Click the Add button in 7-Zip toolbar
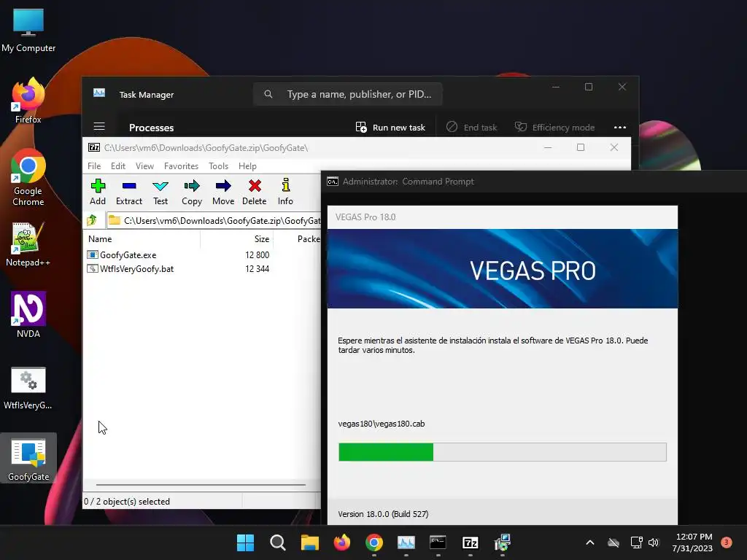Viewport: 747px width, 560px height. [x=98, y=192]
